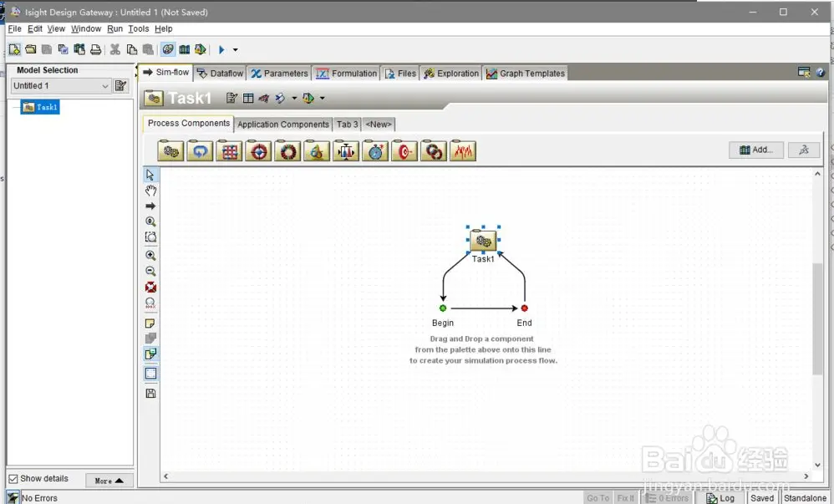Save canvas image with the floppy icon
Screen dimensions: 834x504
coord(150,394)
